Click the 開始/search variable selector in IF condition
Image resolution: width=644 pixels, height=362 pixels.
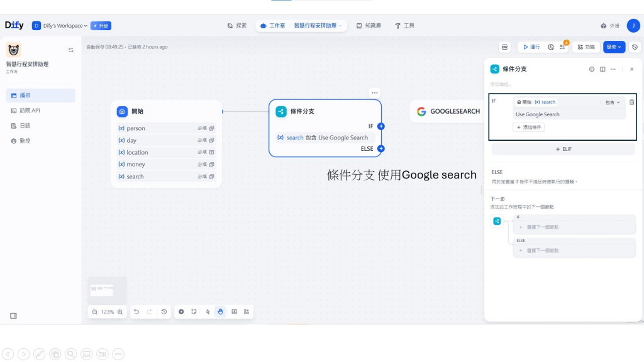click(x=536, y=102)
